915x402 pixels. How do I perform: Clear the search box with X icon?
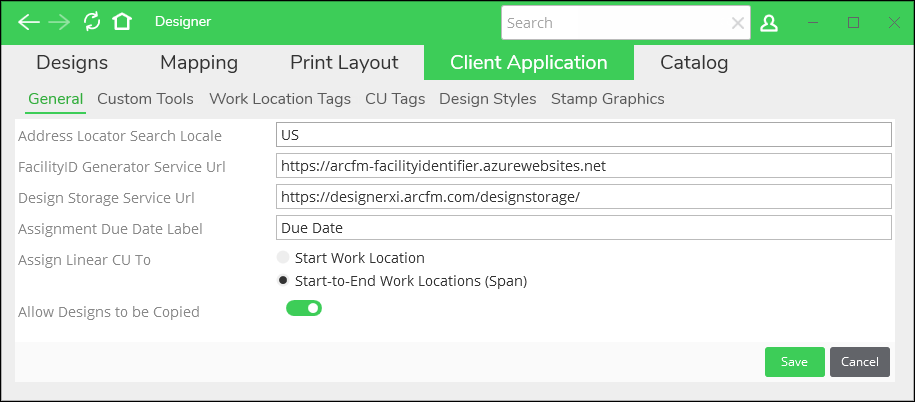[738, 23]
